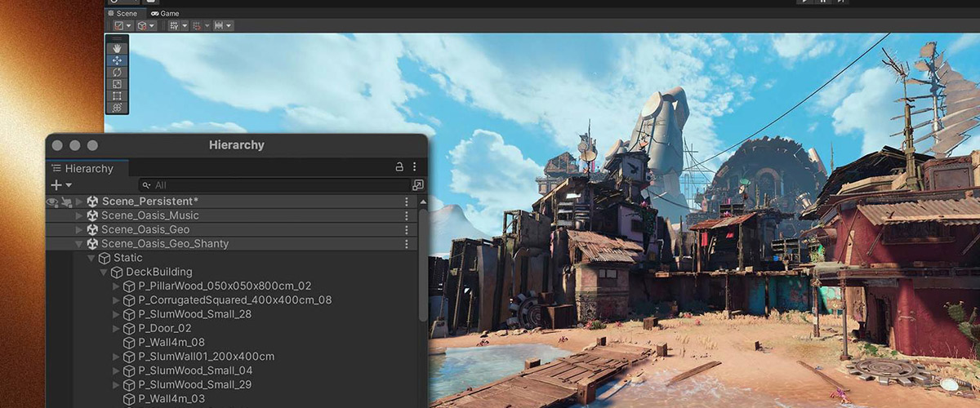Click the cube icon beside P_SlumWood_Small_28
980x408 pixels.
[x=129, y=314]
